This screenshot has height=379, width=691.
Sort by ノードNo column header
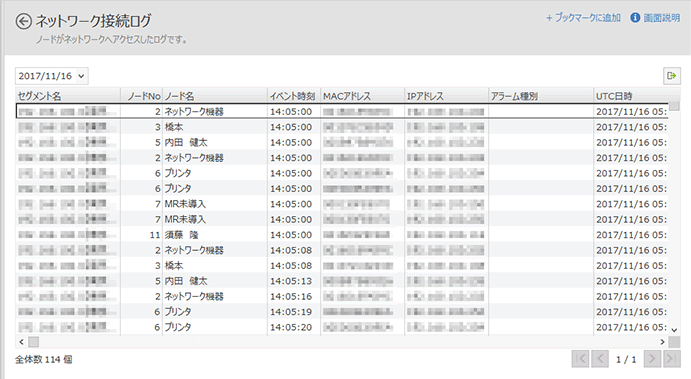coord(141,96)
